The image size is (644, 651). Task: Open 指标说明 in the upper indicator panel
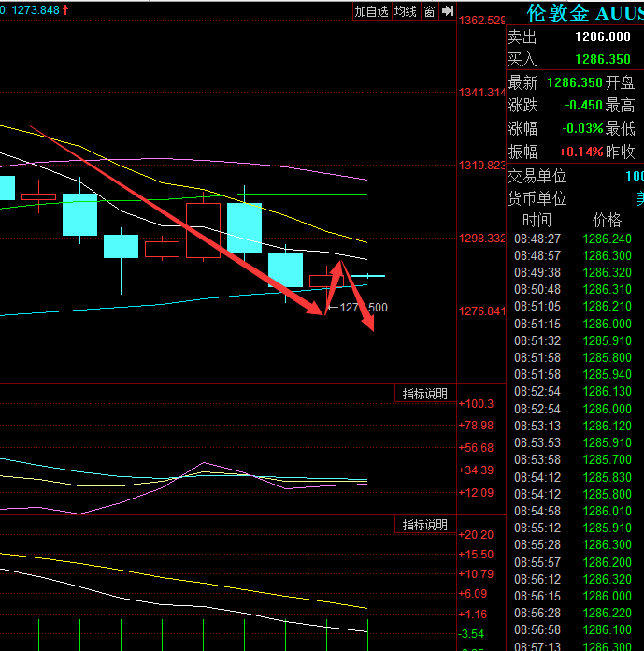click(424, 394)
